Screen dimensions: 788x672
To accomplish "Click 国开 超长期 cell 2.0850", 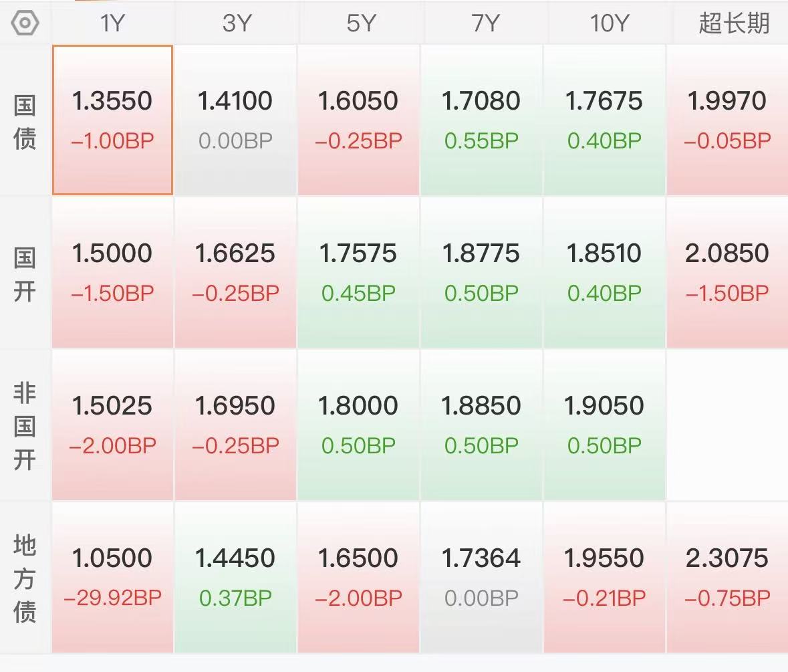I will click(x=727, y=272).
